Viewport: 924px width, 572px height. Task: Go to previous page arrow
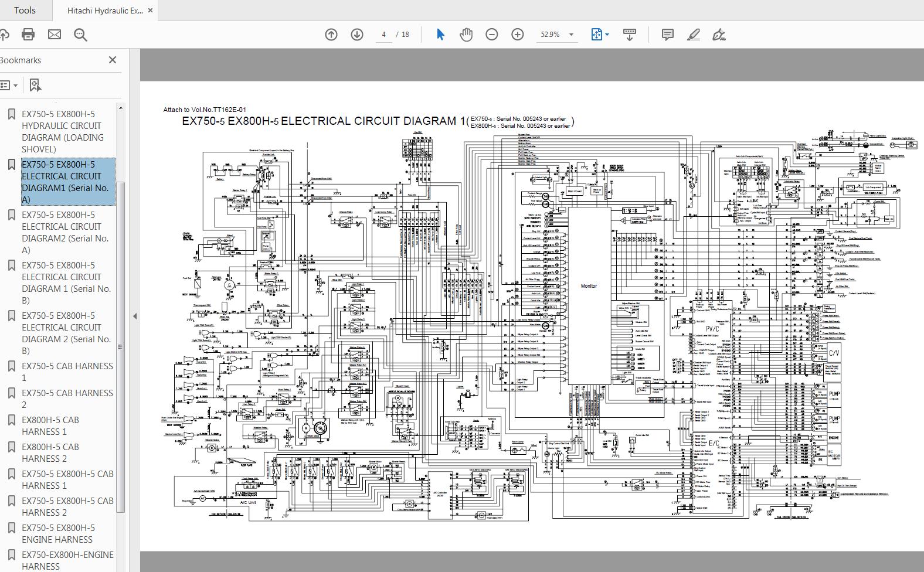331,35
